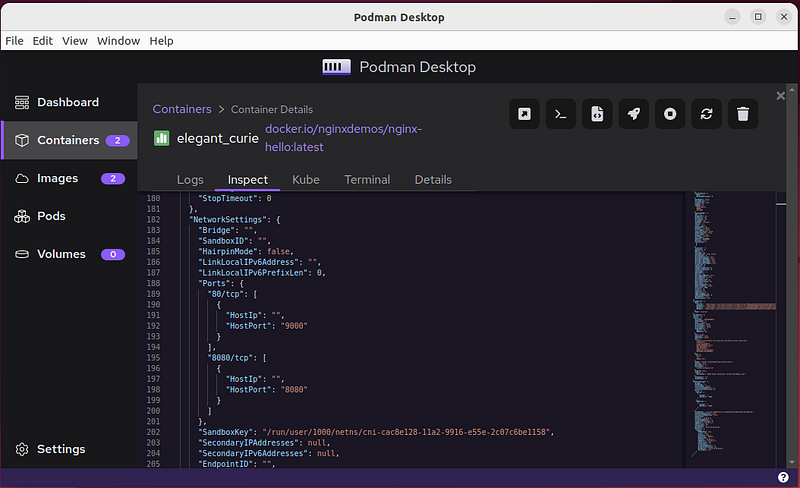The height and width of the screenshot is (488, 800).
Task: Click the "9000" HostPort value
Action: pyautogui.click(x=294, y=326)
